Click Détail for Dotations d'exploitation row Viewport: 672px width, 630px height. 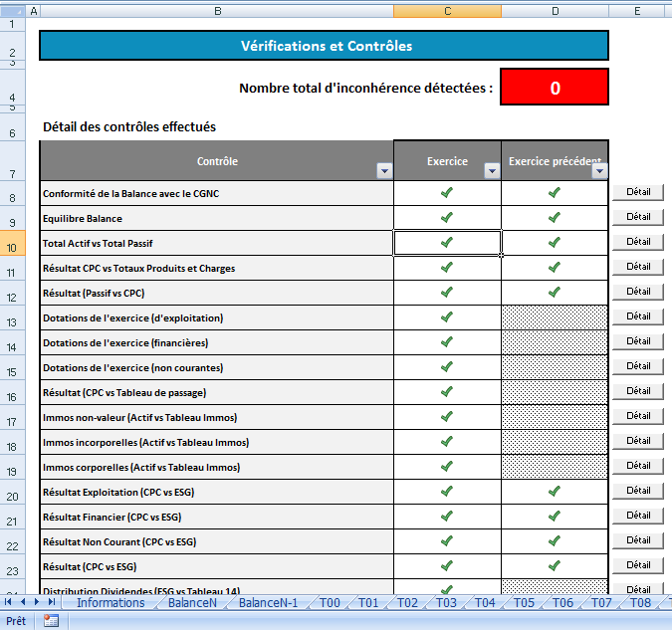(638, 316)
